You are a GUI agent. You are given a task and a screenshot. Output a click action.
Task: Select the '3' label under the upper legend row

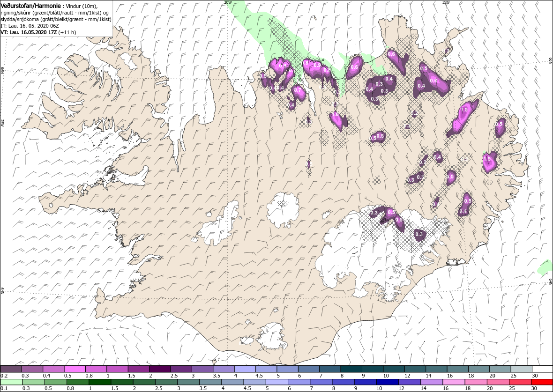pyautogui.click(x=193, y=376)
